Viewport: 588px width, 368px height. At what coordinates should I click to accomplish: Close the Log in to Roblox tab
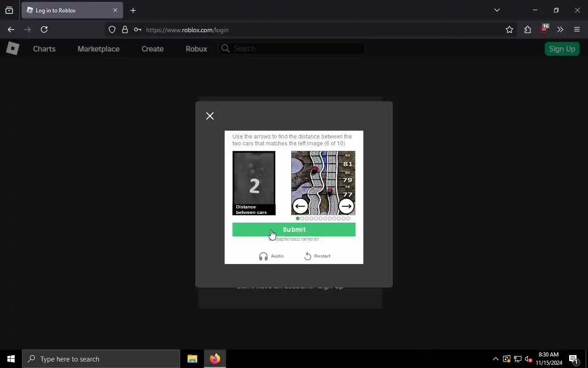pyautogui.click(x=115, y=10)
